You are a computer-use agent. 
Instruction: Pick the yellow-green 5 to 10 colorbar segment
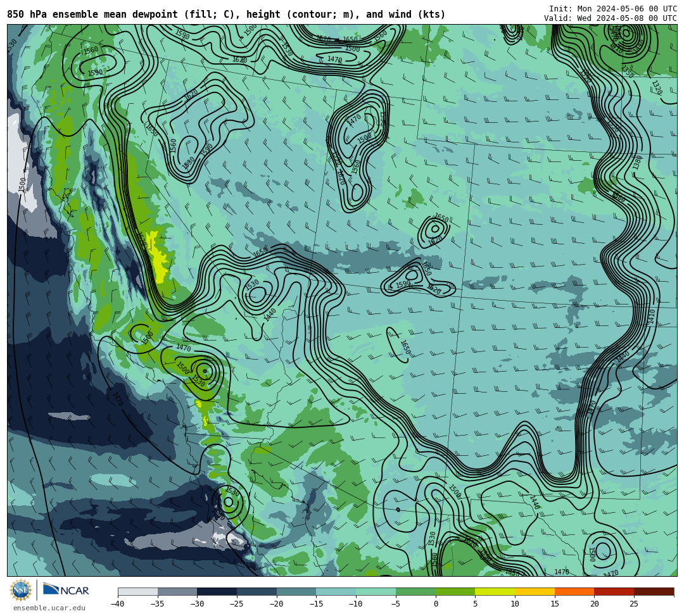click(x=495, y=592)
